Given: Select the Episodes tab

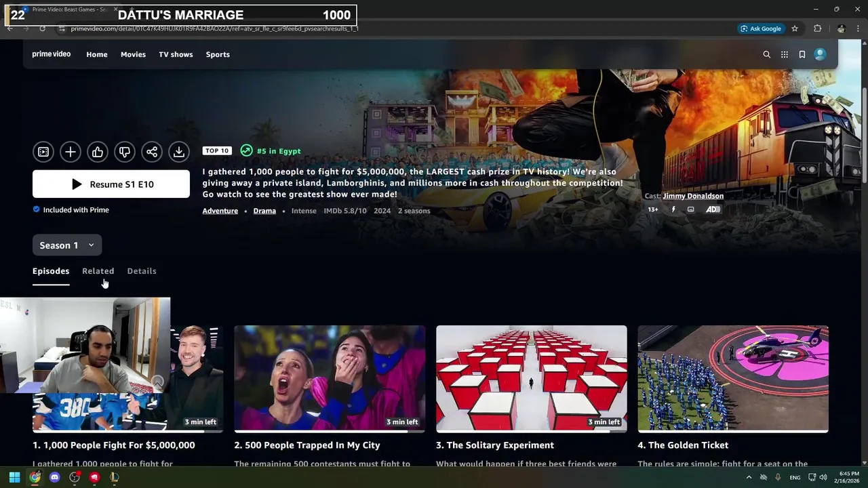Looking at the screenshot, I should click(51, 271).
